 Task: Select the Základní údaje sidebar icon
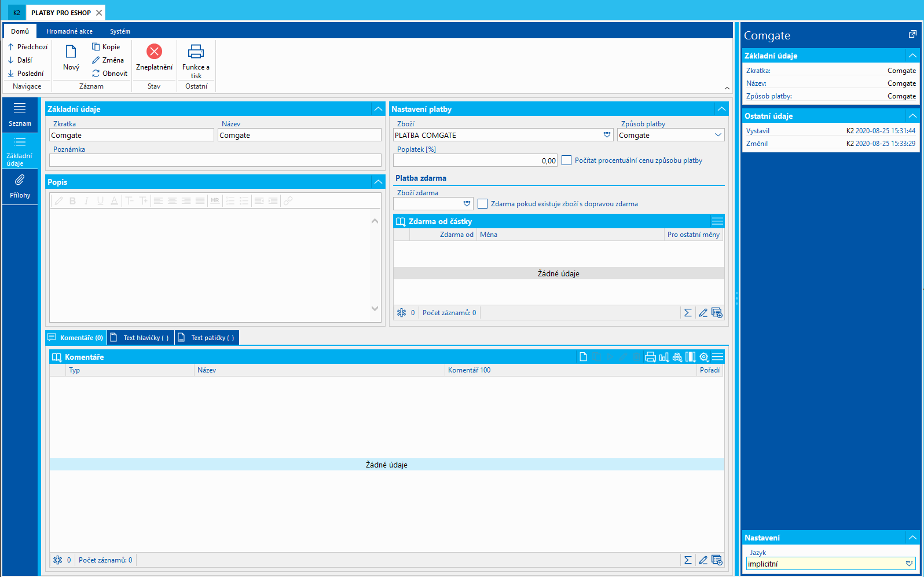(x=20, y=143)
